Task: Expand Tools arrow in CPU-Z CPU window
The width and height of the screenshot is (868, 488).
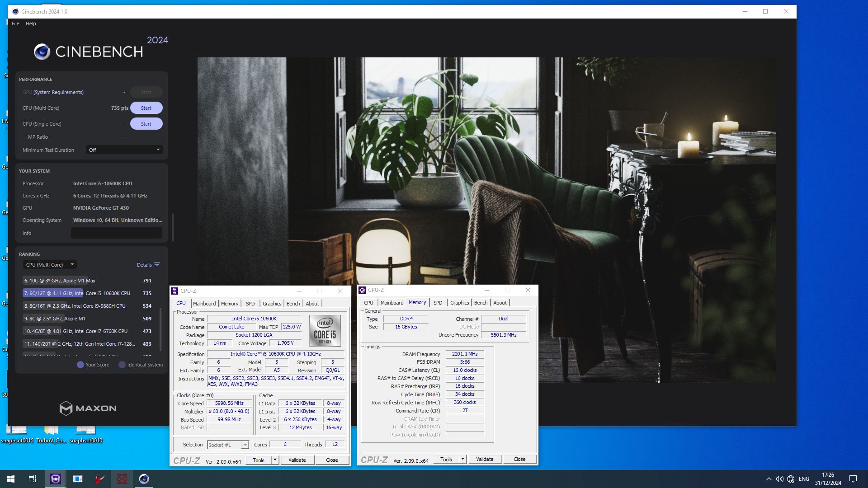Action: [x=274, y=460]
